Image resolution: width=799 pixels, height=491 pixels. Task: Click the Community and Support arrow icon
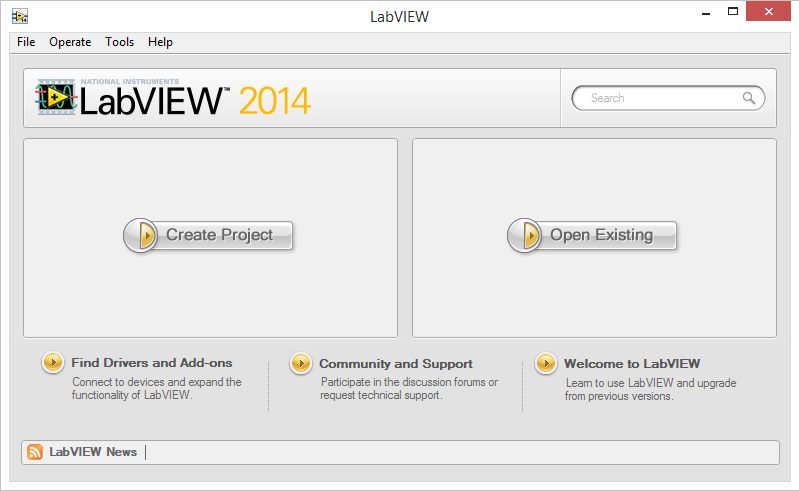[301, 364]
